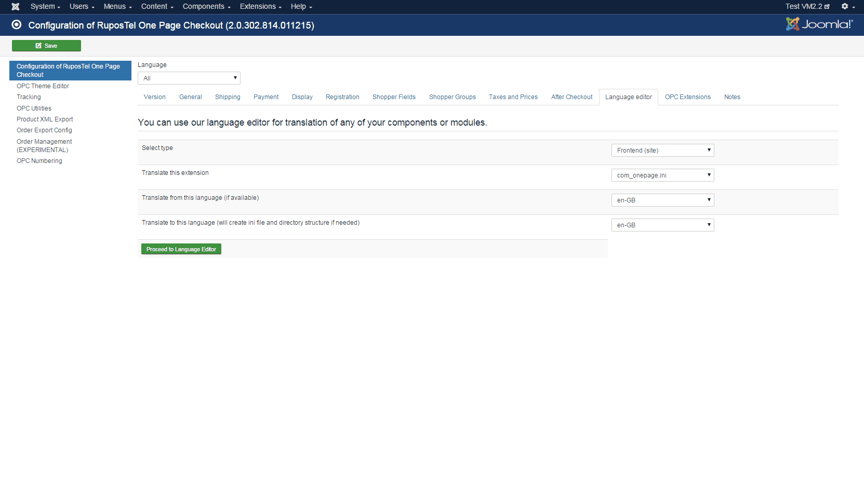Open Order Export Config in sidebar
The width and height of the screenshot is (864, 504).
tap(44, 130)
